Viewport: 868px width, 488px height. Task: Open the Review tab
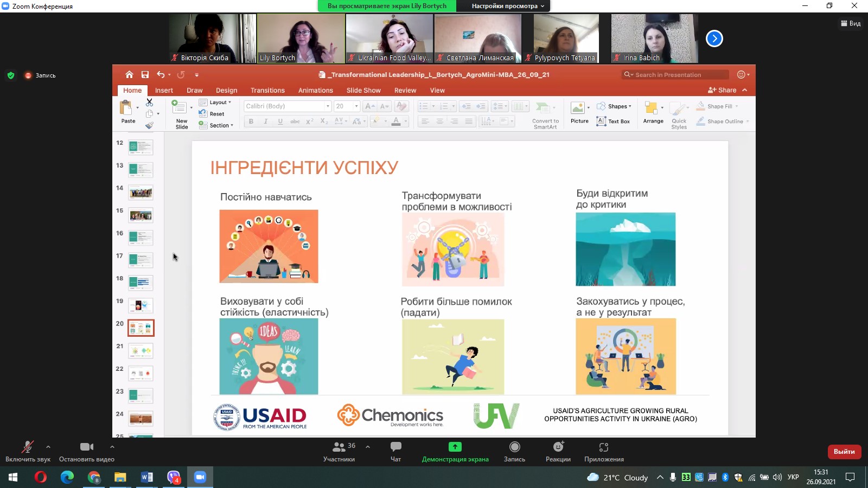[x=405, y=91]
